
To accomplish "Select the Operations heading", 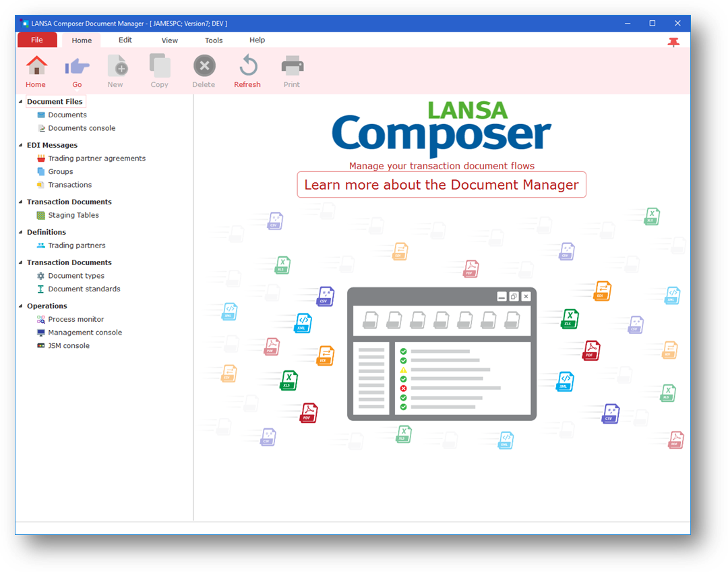I will [x=47, y=306].
